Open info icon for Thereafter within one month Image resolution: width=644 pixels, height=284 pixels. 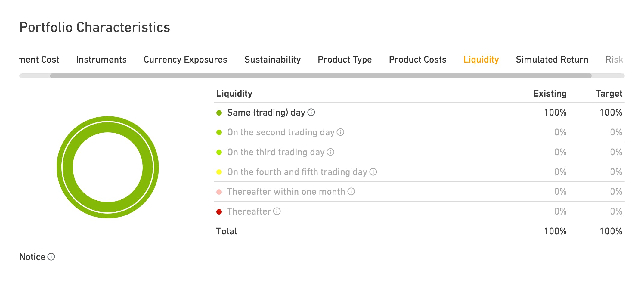[351, 192]
